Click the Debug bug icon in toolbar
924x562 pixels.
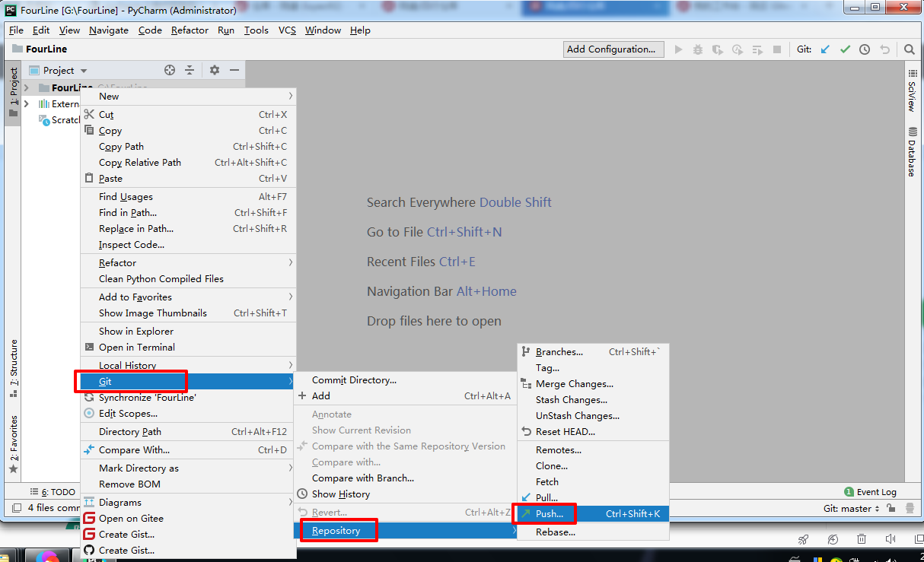point(699,49)
